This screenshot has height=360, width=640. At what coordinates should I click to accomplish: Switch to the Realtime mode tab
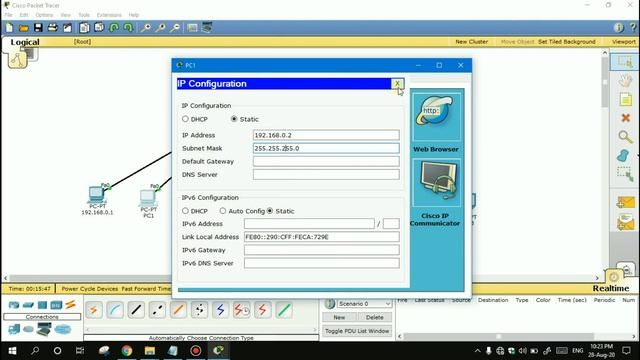tap(611, 288)
